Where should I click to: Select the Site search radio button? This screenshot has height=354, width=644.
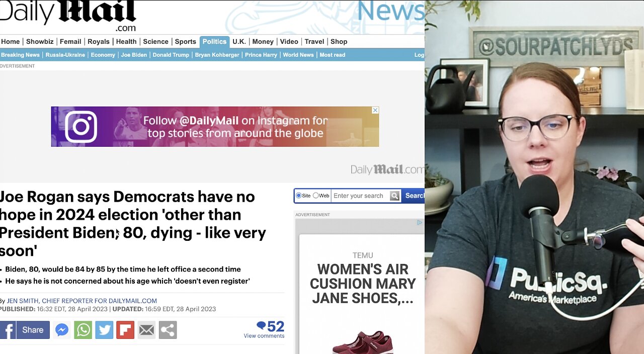tap(299, 196)
